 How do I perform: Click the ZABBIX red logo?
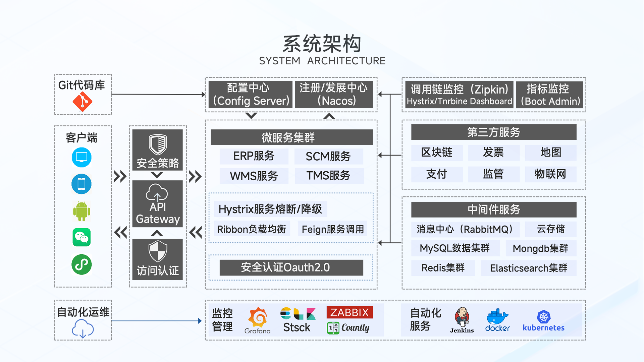350,312
